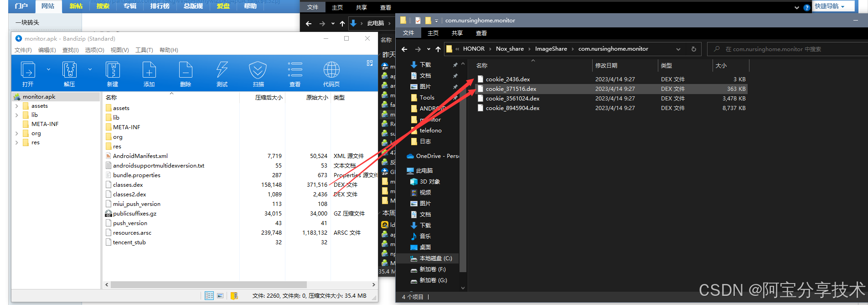The width and height of the screenshot is (868, 305).
Task: Open the 工具(T) menu in Bandizip
Action: pyautogui.click(x=144, y=50)
